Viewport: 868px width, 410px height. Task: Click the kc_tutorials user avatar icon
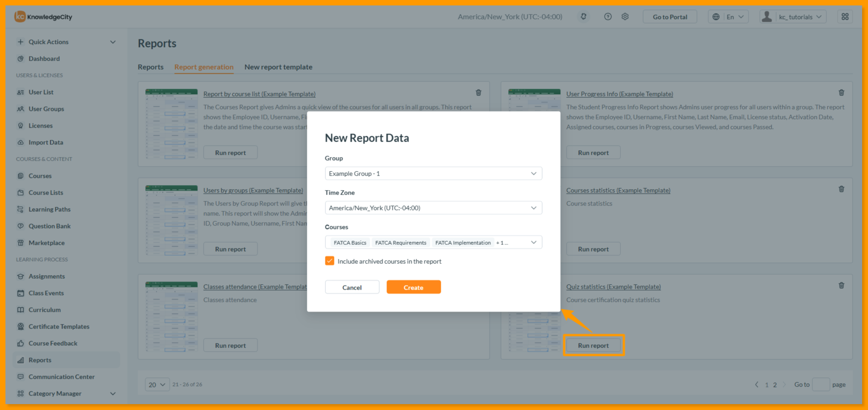pyautogui.click(x=767, y=17)
